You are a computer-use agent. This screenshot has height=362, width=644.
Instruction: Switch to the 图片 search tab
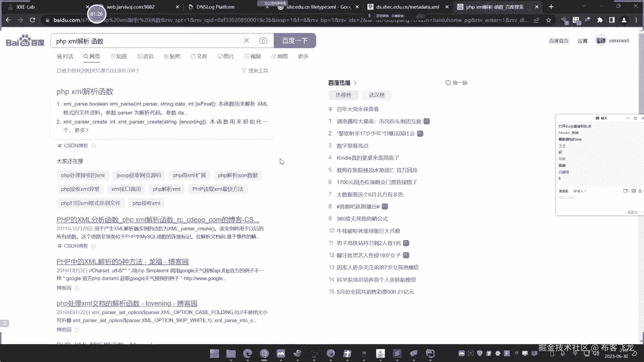click(225, 56)
